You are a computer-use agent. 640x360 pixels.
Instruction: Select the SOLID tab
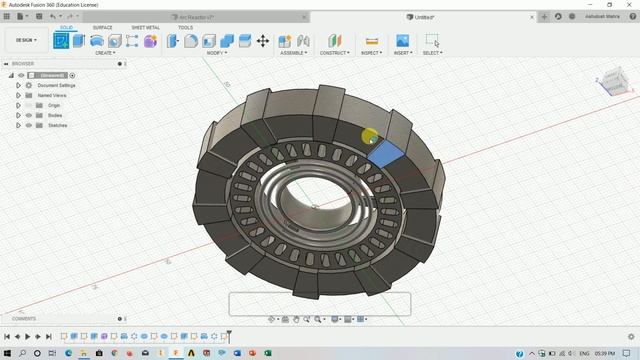pyautogui.click(x=67, y=27)
